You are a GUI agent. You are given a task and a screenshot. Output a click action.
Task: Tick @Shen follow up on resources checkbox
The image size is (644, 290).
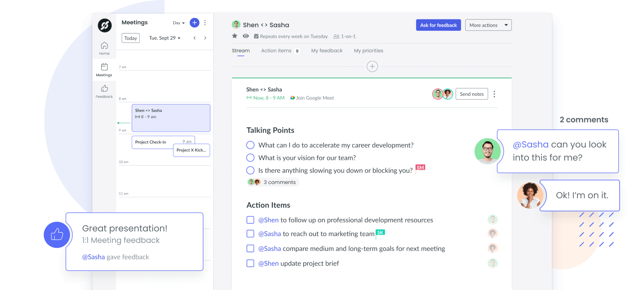[250, 220]
